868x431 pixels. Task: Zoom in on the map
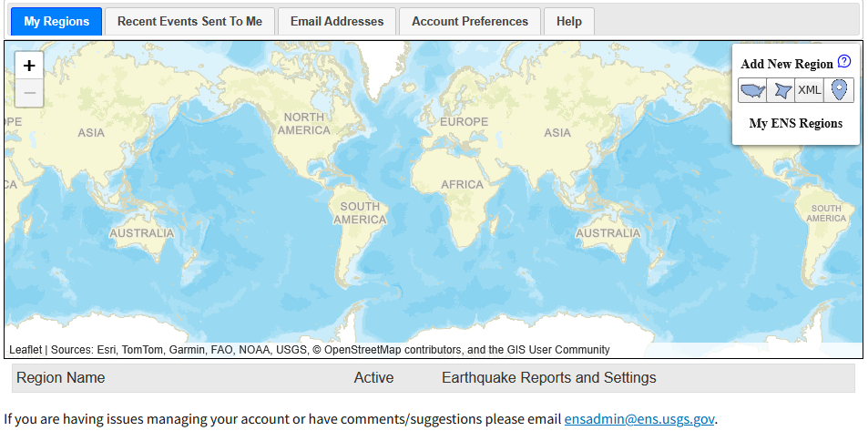(29, 66)
